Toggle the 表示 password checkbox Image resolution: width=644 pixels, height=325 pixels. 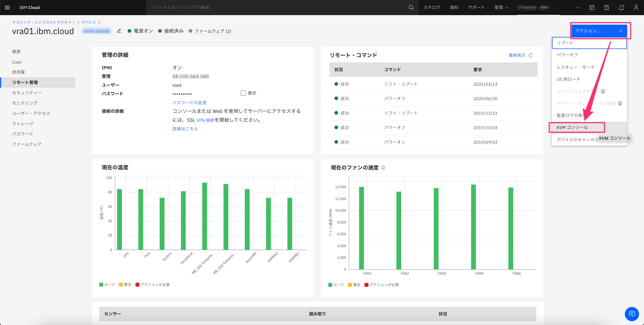coord(243,93)
